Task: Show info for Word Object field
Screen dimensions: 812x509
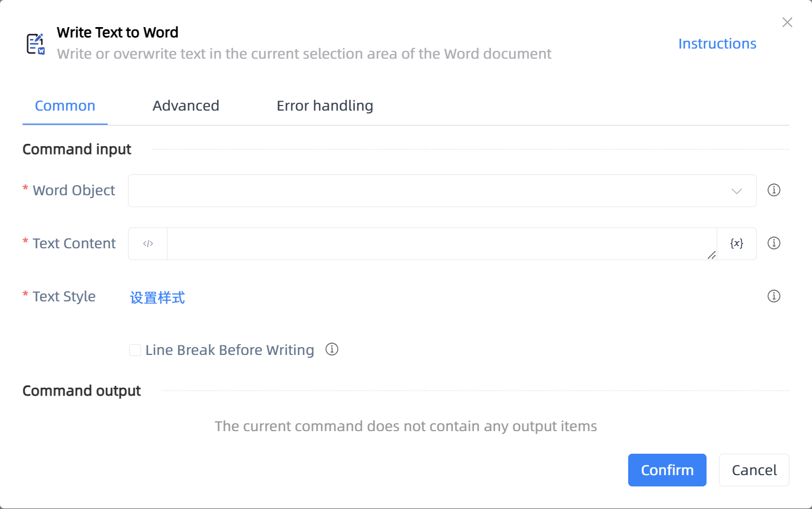Action: point(774,190)
